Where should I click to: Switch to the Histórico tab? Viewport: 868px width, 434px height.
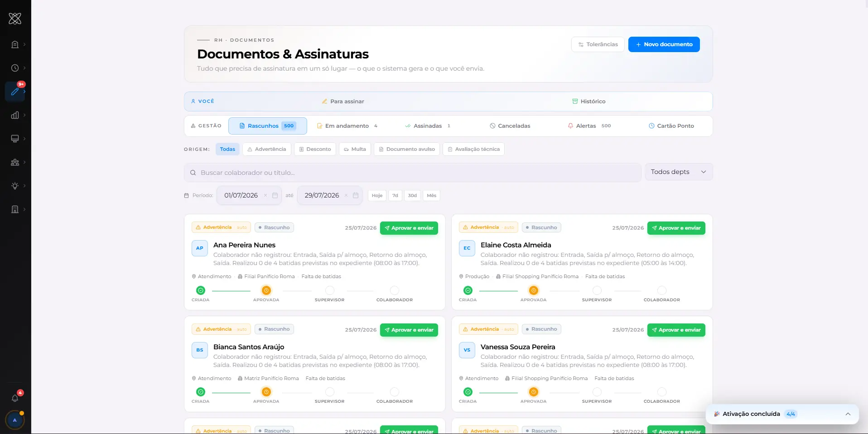click(x=589, y=101)
